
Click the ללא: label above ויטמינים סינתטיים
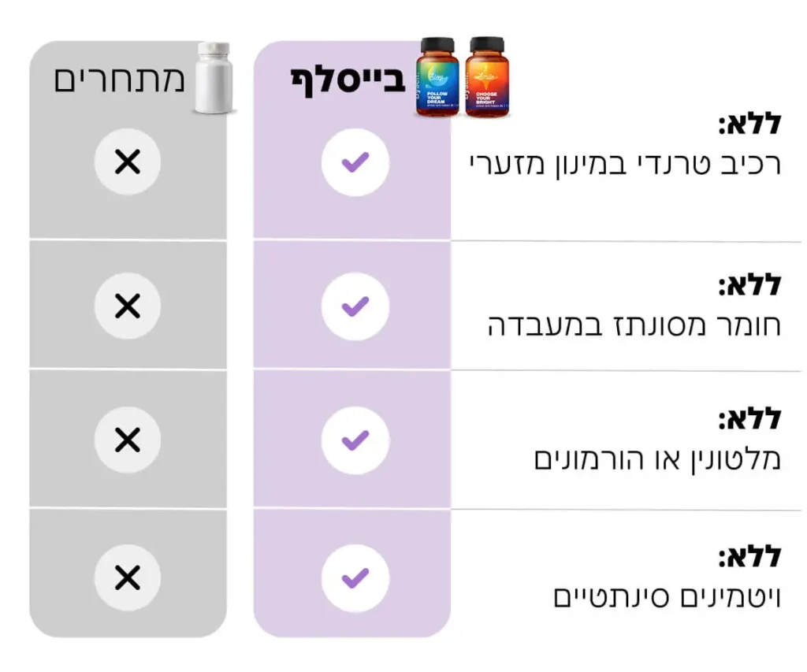(749, 557)
